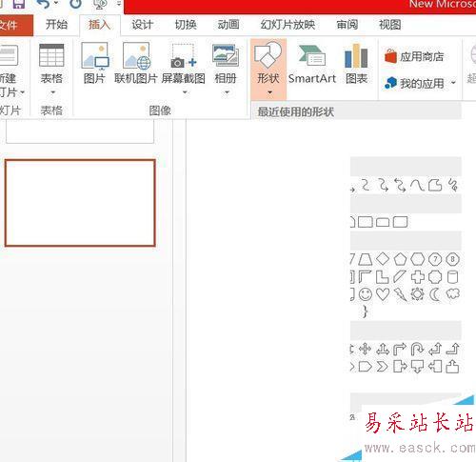
Task: Select the left-right-up arrow shape
Action: [x=383, y=350]
